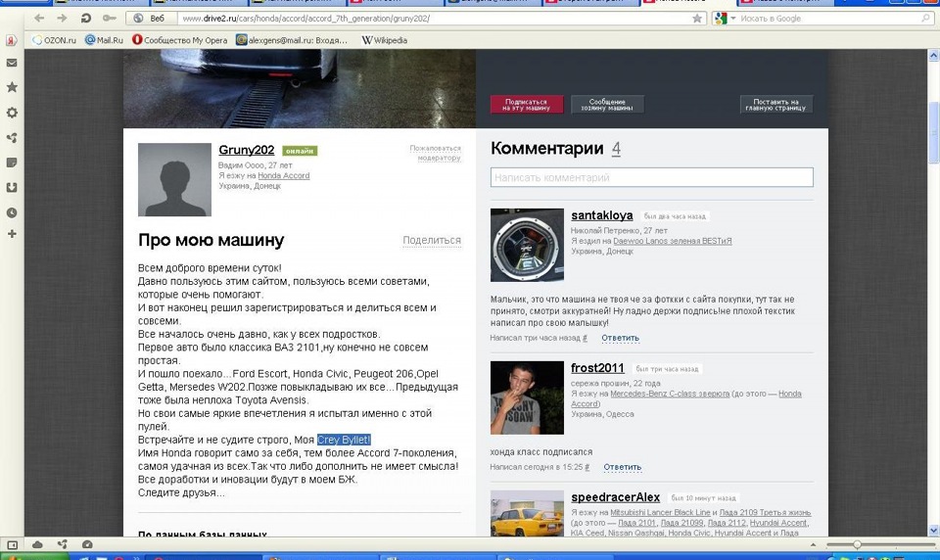Go back using the browser Back arrow
This screenshot has height=560, width=940.
click(x=39, y=18)
